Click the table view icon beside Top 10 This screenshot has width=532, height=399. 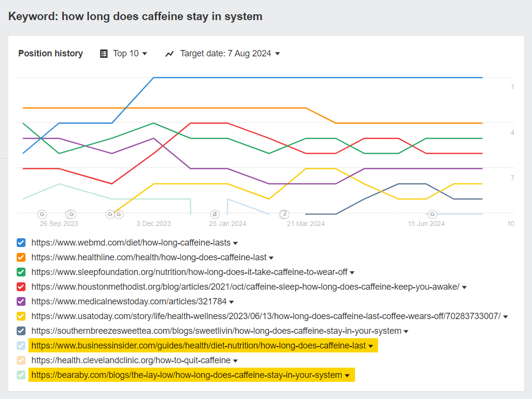tap(103, 53)
